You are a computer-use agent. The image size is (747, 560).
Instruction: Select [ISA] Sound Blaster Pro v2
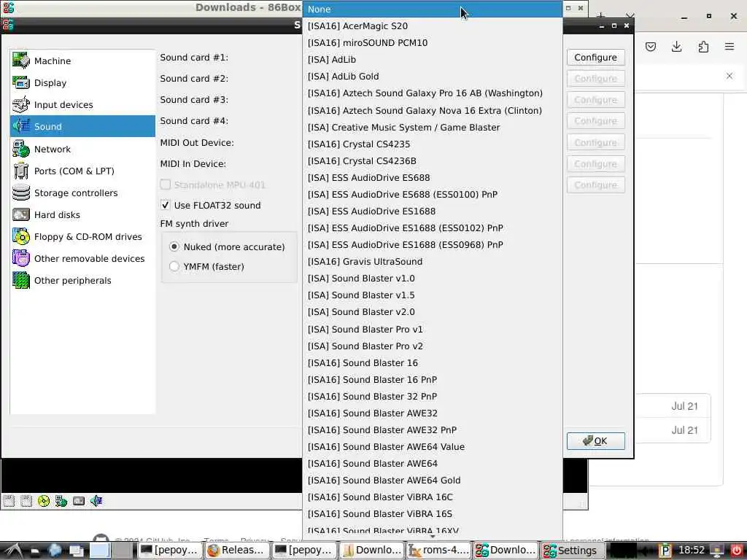tap(432, 346)
